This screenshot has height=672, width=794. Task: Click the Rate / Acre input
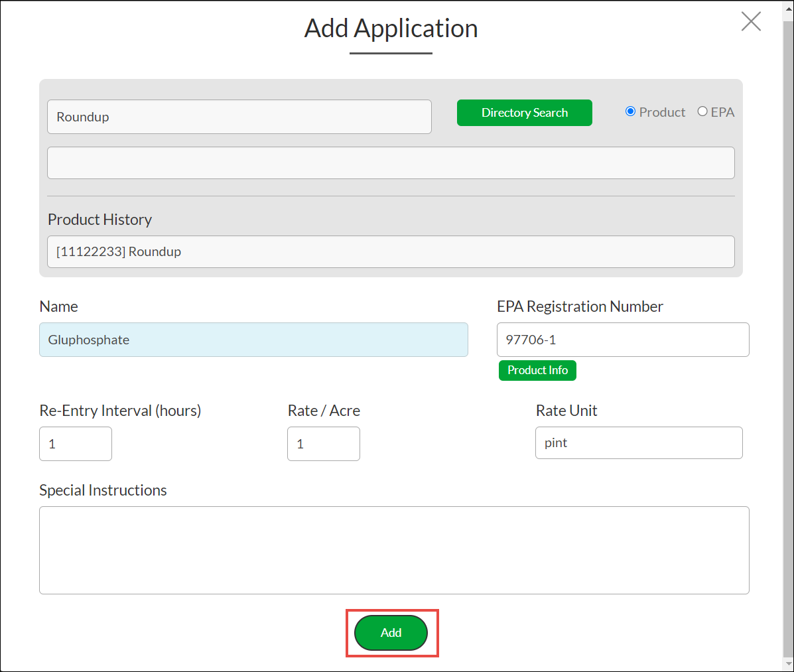(x=324, y=444)
